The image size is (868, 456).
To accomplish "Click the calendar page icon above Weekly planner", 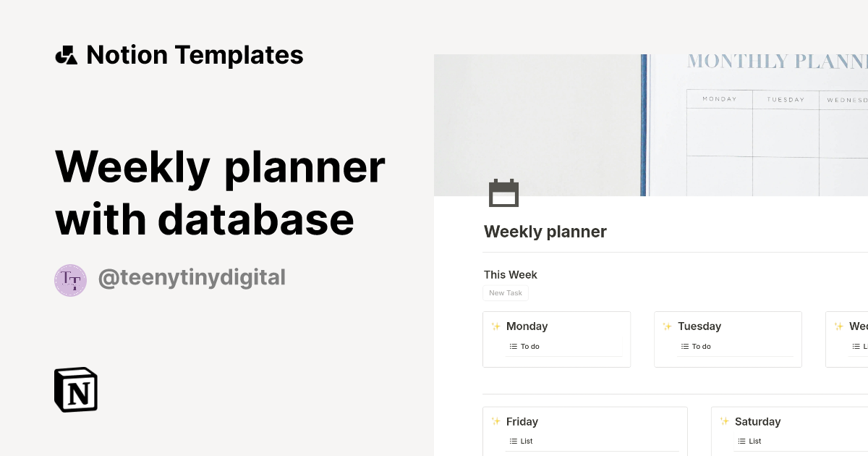I will tap(503, 193).
